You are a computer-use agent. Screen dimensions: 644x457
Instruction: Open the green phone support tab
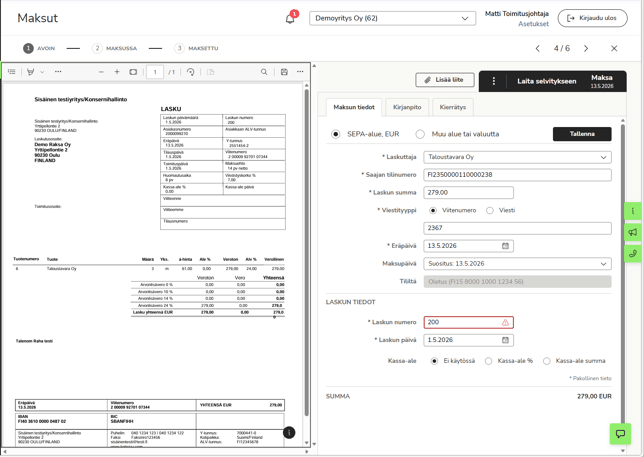[632, 253]
